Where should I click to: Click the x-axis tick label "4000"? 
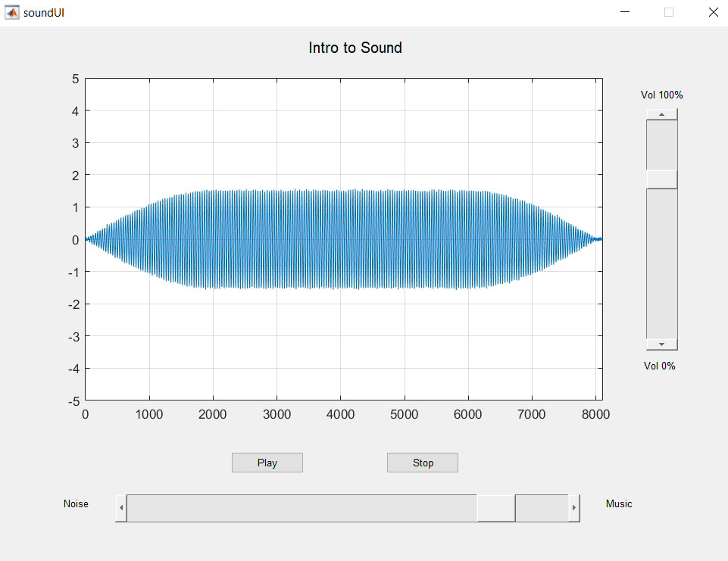coord(340,414)
